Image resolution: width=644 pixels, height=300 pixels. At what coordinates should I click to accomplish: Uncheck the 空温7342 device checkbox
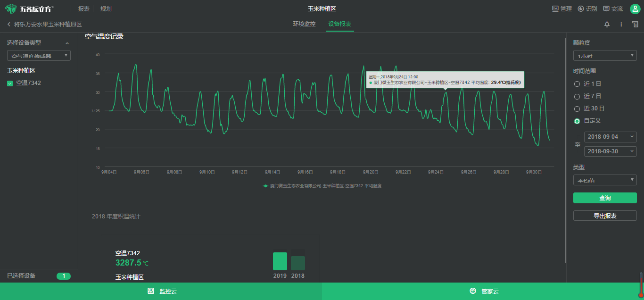click(x=10, y=83)
